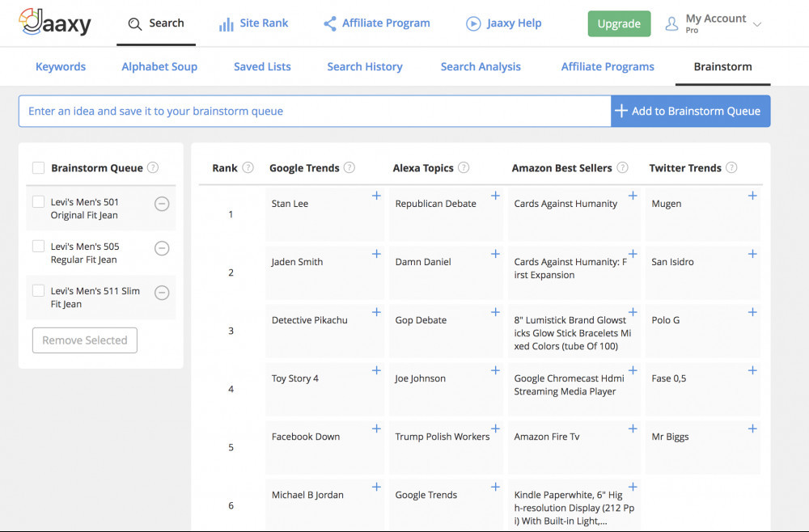Add Michael B Jordan to queue
This screenshot has width=809, height=532.
tap(377, 487)
